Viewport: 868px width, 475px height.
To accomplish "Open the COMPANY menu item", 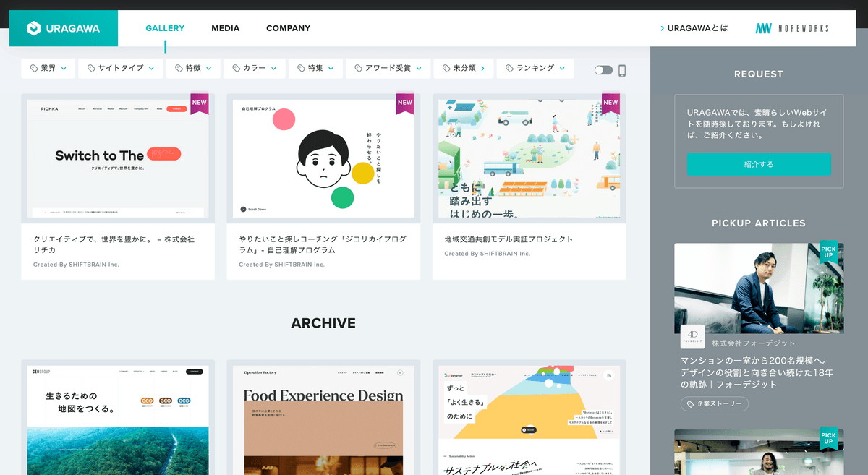I will 288,29.
